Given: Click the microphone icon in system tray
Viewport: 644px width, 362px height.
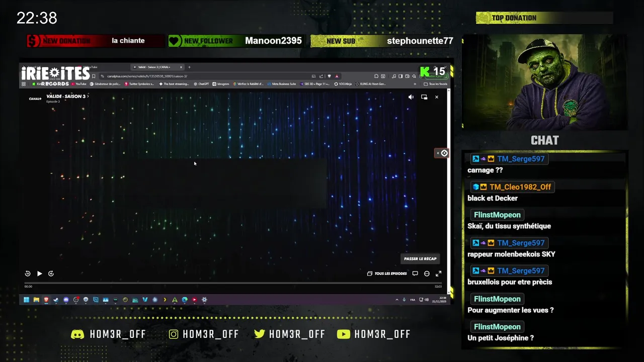Looking at the screenshot, I should [404, 300].
